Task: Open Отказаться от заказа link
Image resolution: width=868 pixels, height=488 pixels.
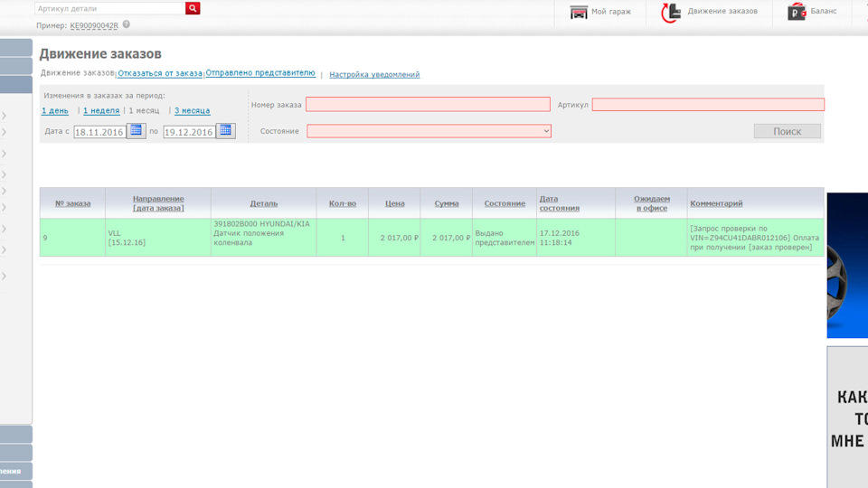Action: coord(160,73)
